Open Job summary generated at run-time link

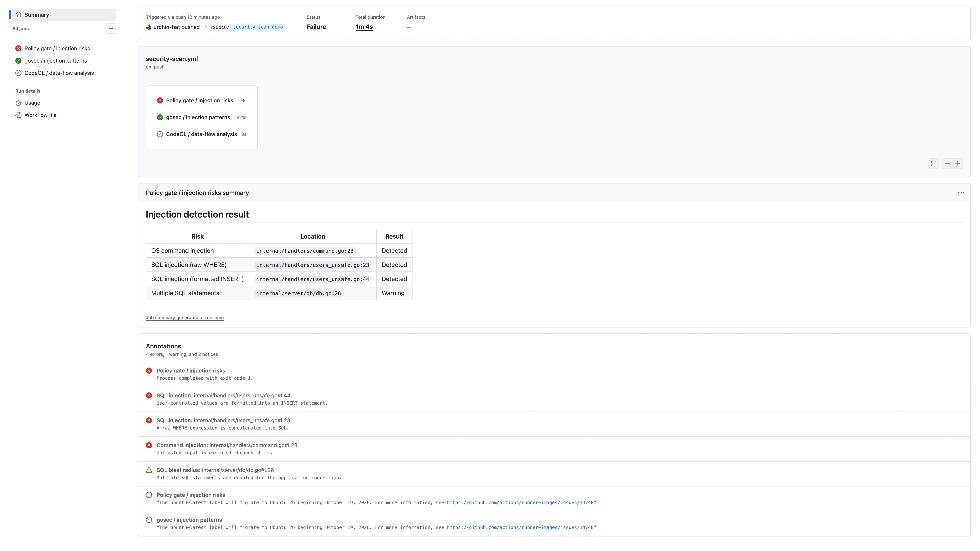coord(185,318)
